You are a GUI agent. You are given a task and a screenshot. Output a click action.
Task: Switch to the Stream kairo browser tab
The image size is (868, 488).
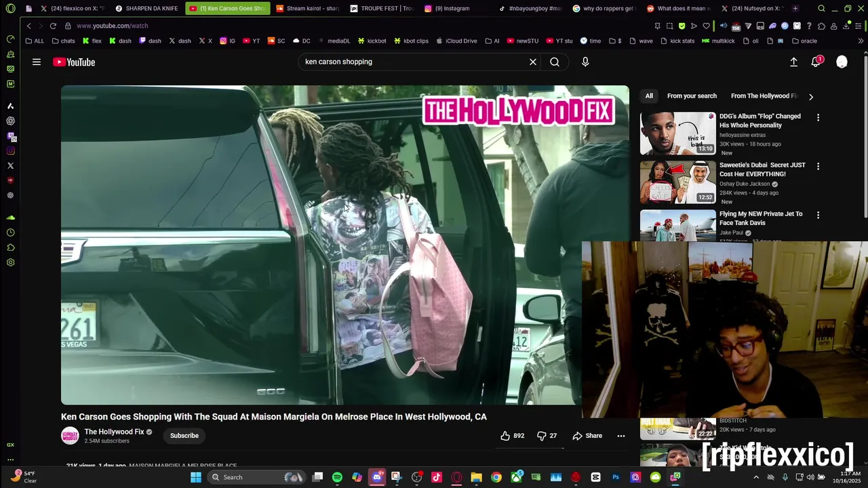[309, 9]
